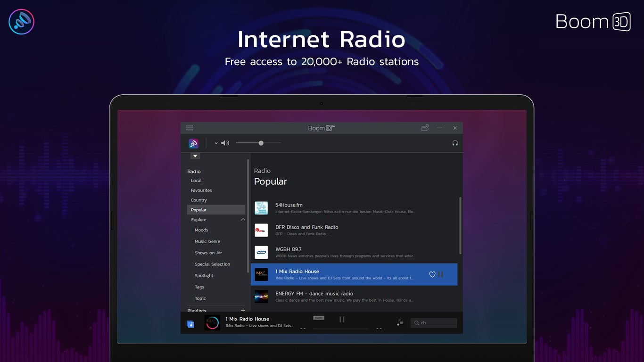Play ENERGY FM - dance music radio
The height and width of the screenshot is (362, 644).
354,296
